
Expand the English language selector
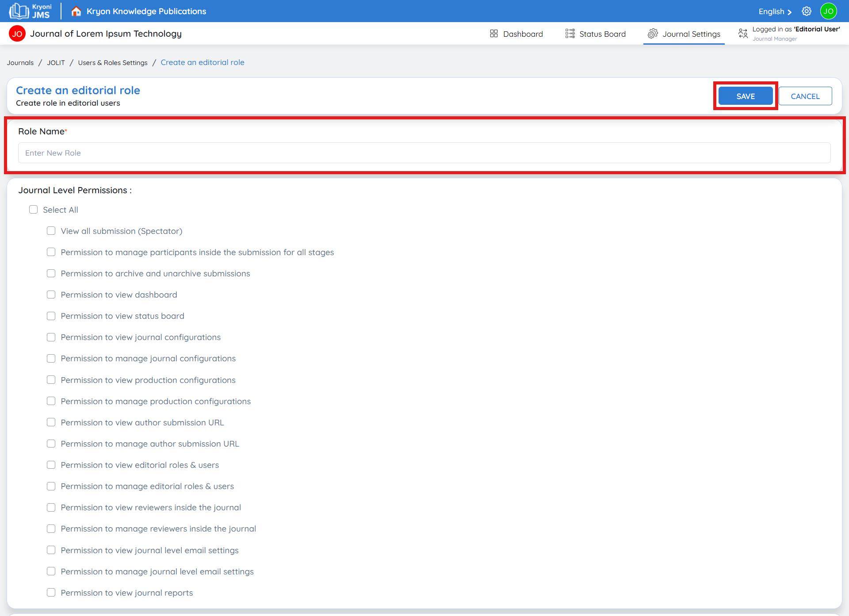tap(775, 11)
